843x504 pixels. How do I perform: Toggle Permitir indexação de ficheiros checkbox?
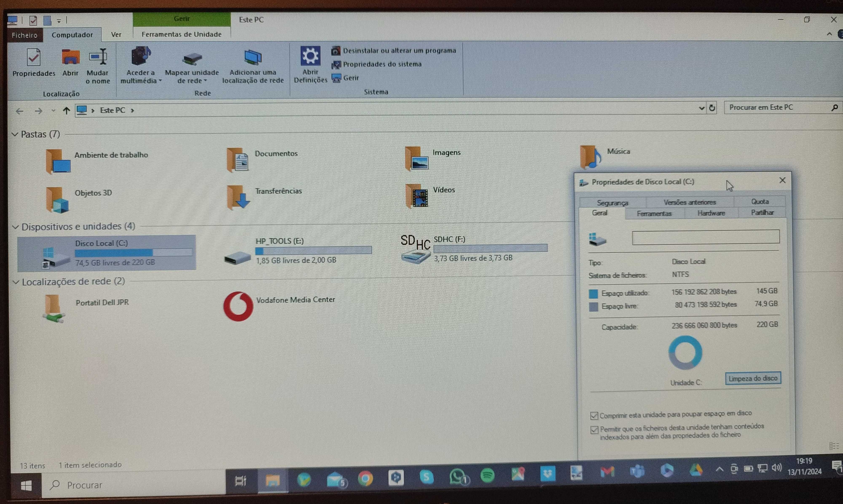click(594, 430)
